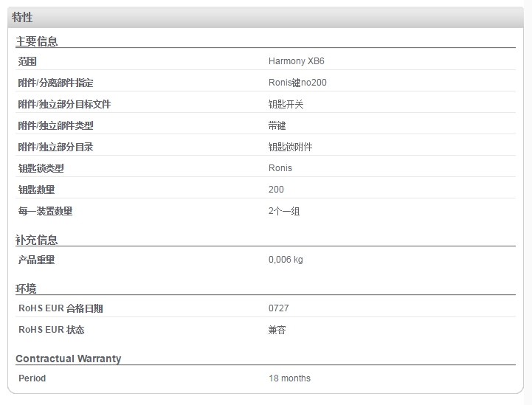Select the 18 months warranty value
This screenshot has height=405, width=532.
pos(289,378)
